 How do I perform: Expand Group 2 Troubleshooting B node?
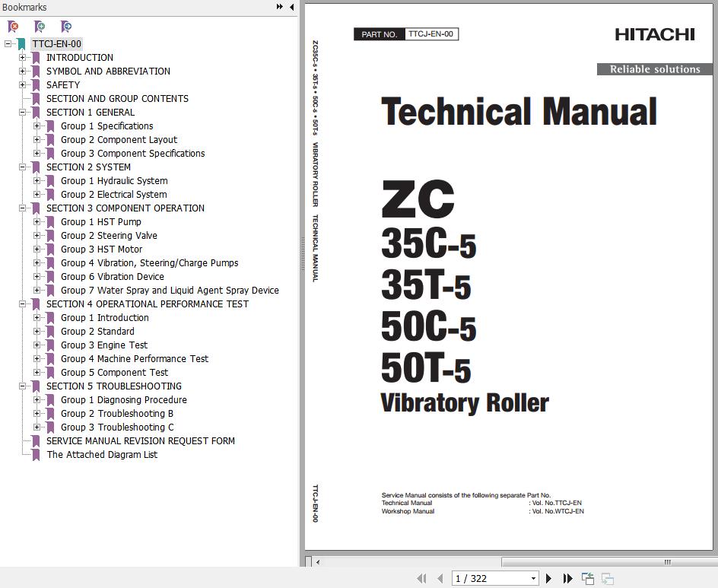click(x=37, y=414)
